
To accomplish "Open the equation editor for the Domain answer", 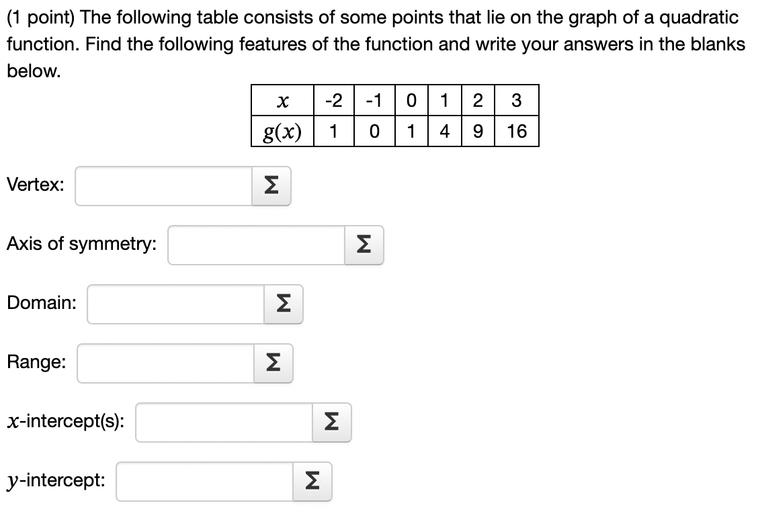I will coord(282,304).
